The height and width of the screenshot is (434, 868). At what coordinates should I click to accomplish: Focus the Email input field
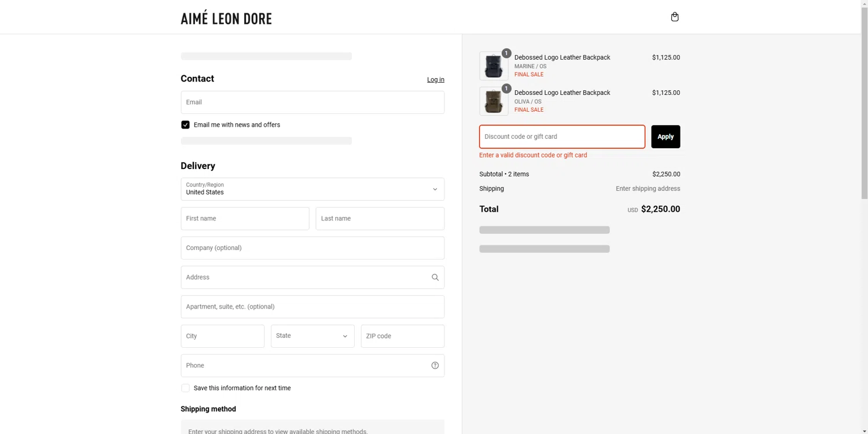[x=312, y=102]
